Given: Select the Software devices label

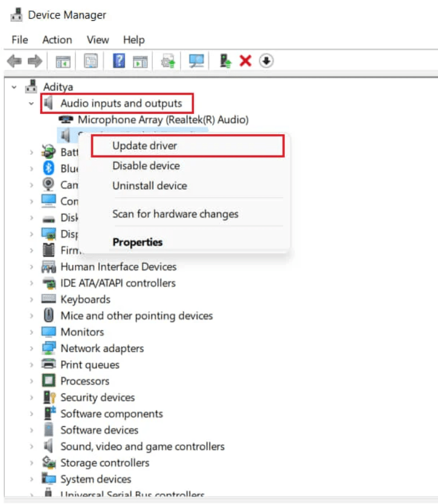Looking at the screenshot, I should point(99,430).
